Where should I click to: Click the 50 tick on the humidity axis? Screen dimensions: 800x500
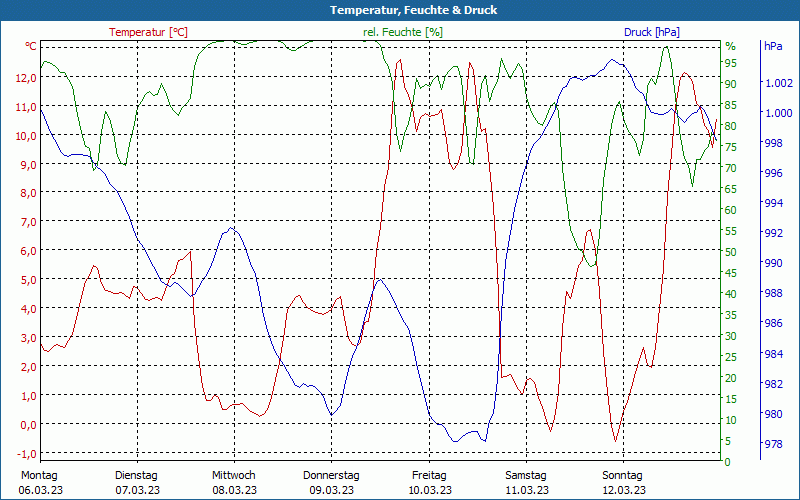[731, 252]
